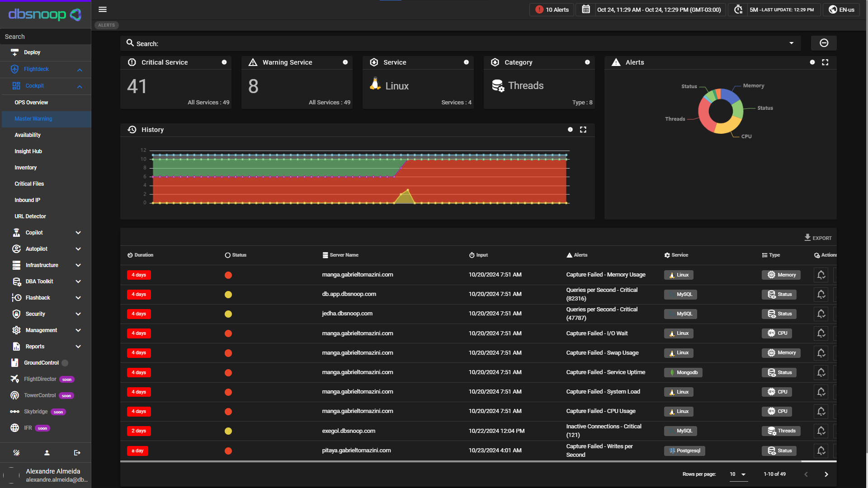868x488 pixels.
Task: Click the settings wrench at sidebar bottom
Action: (x=17, y=453)
